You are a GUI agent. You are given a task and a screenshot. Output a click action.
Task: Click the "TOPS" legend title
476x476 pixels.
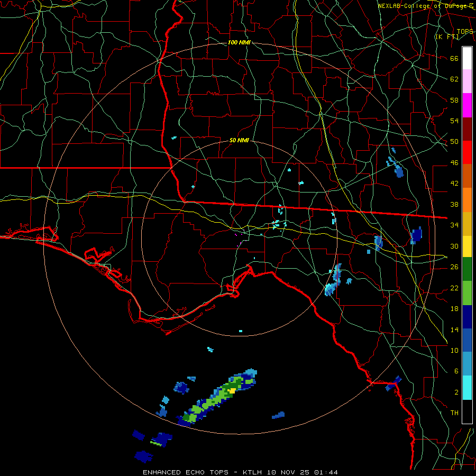click(x=465, y=32)
